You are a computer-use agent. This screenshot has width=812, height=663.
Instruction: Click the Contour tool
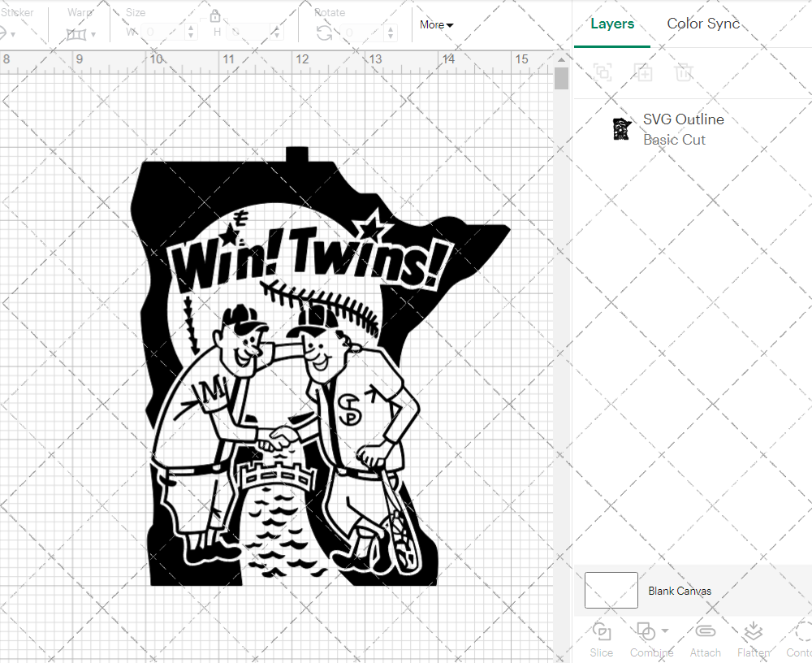click(800, 640)
